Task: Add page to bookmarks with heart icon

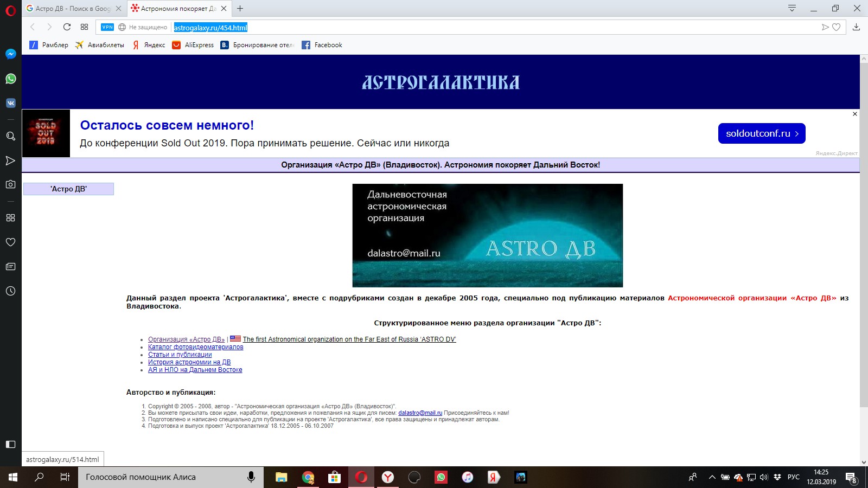Action: pos(837,27)
